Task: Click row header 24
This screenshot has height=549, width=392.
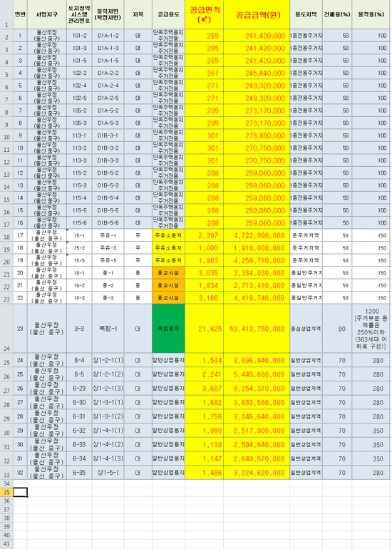Action: 6,329
